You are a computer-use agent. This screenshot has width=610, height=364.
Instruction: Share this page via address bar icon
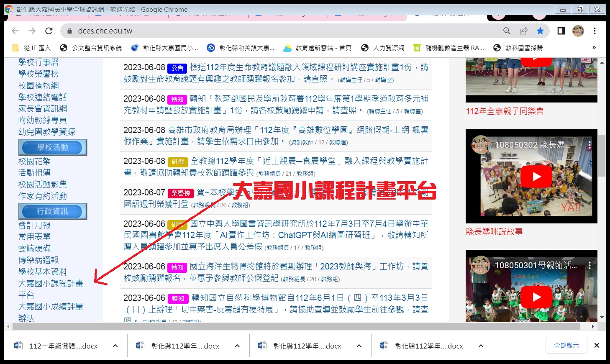[x=523, y=31]
